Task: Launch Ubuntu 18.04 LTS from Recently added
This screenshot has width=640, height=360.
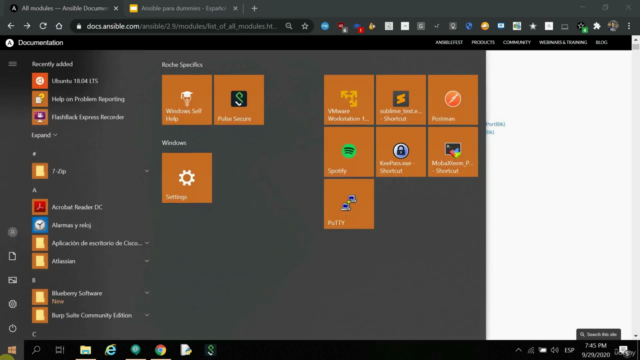Action: pyautogui.click(x=91, y=81)
